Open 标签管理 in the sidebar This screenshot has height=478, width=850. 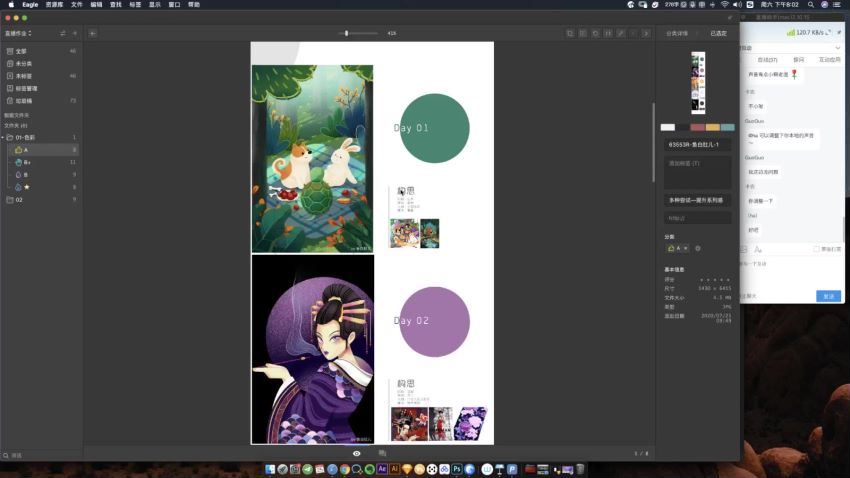pyautogui.click(x=41, y=88)
